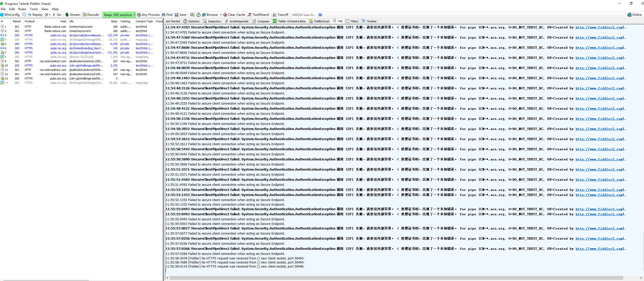Click the Go resume arrow
This screenshot has width=644, height=281.
54,15
